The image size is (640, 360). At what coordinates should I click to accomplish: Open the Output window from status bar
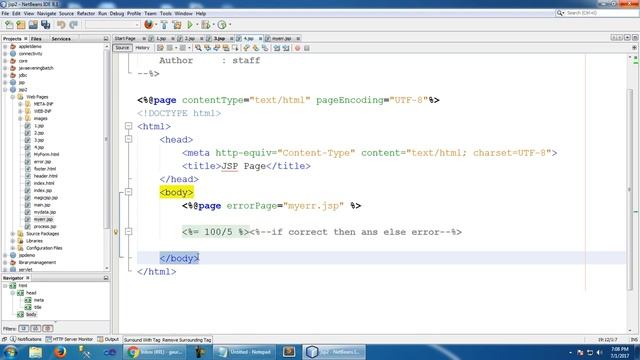[x=108, y=339]
